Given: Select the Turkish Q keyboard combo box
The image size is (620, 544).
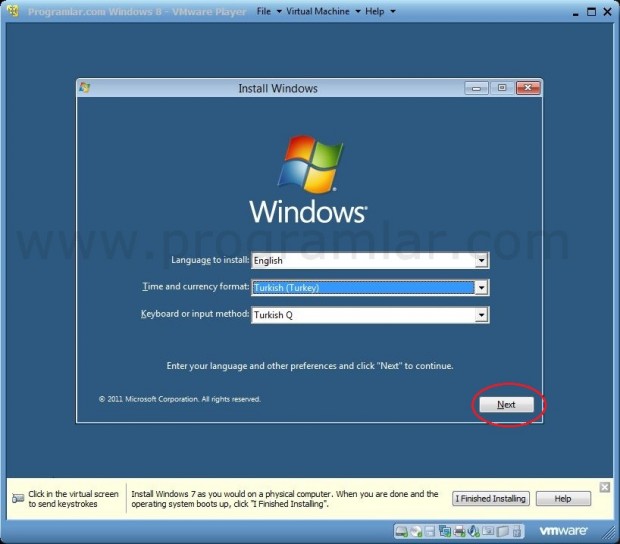Looking at the screenshot, I should (x=370, y=315).
